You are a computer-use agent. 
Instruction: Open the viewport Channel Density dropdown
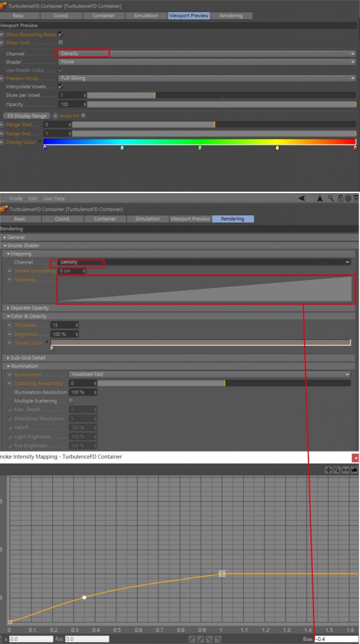207,53
